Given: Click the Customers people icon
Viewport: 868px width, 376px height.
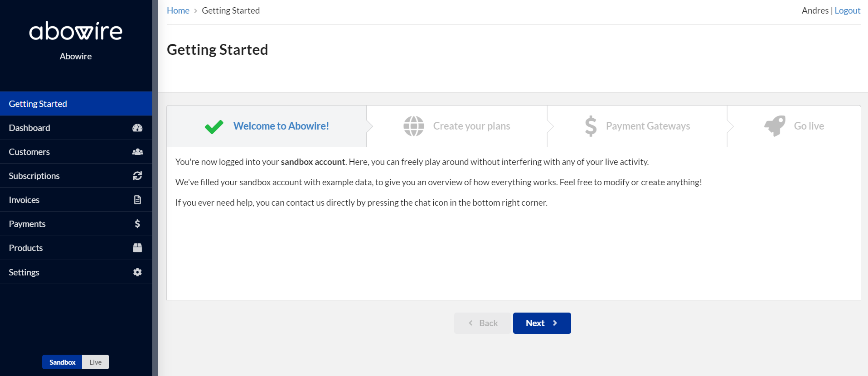Looking at the screenshot, I should 137,152.
